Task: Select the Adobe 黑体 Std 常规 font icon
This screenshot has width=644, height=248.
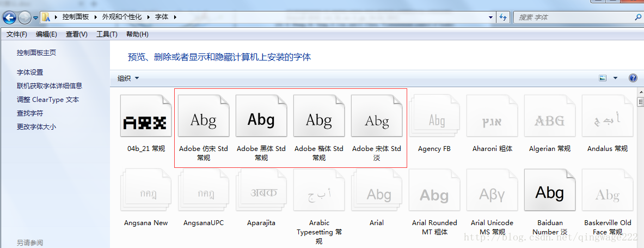Action: [x=261, y=116]
